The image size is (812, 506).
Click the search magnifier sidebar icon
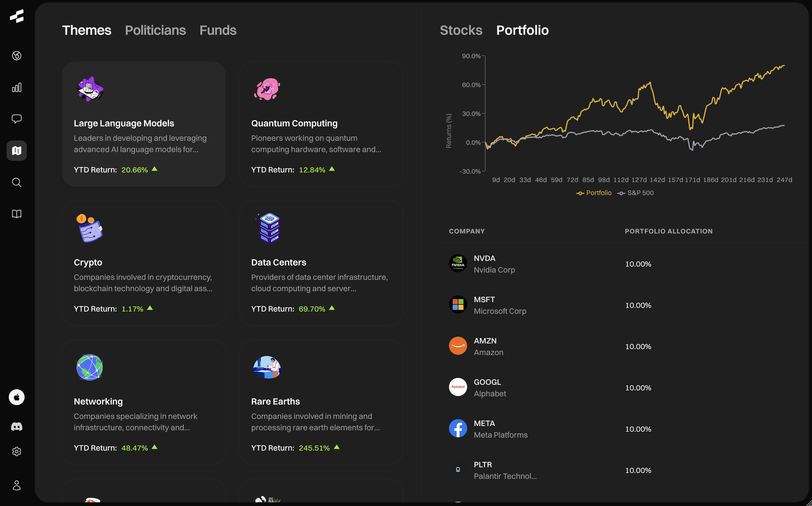16,182
